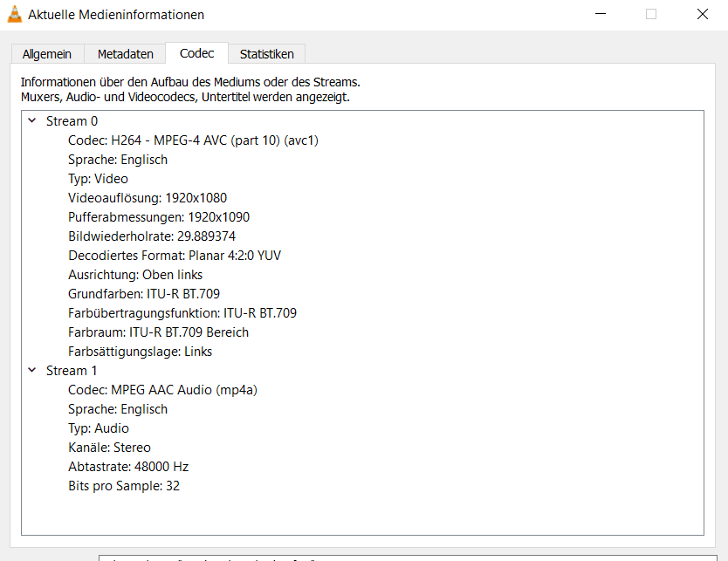
Task: Switch to the Allgemein tab
Action: click(47, 54)
